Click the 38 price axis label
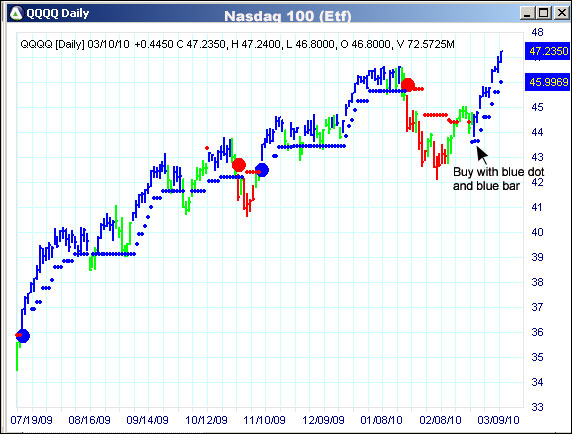 click(x=537, y=282)
